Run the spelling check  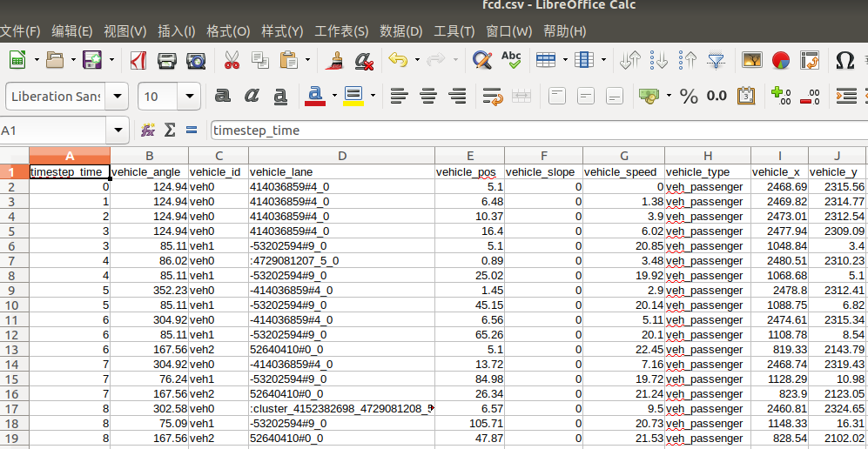[511, 60]
